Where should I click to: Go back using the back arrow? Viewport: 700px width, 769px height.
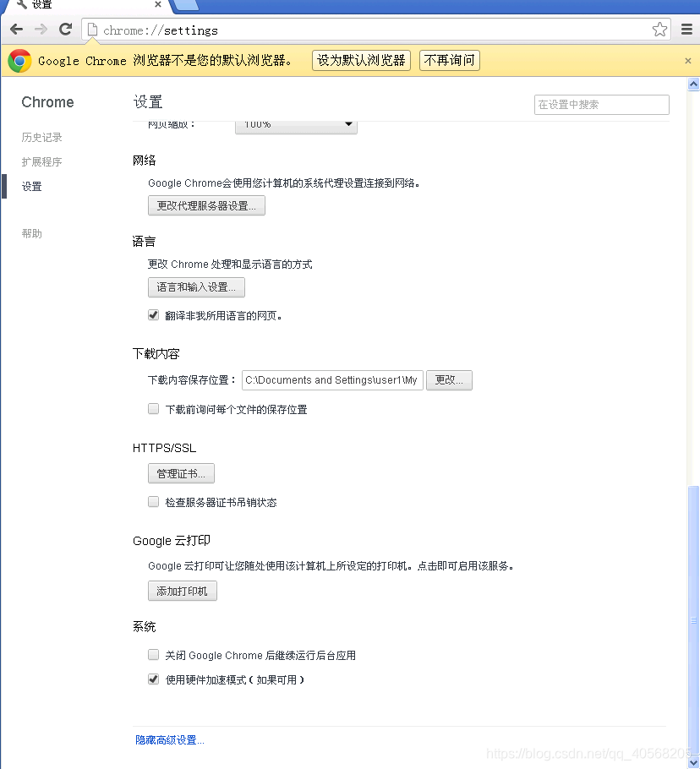pos(17,30)
